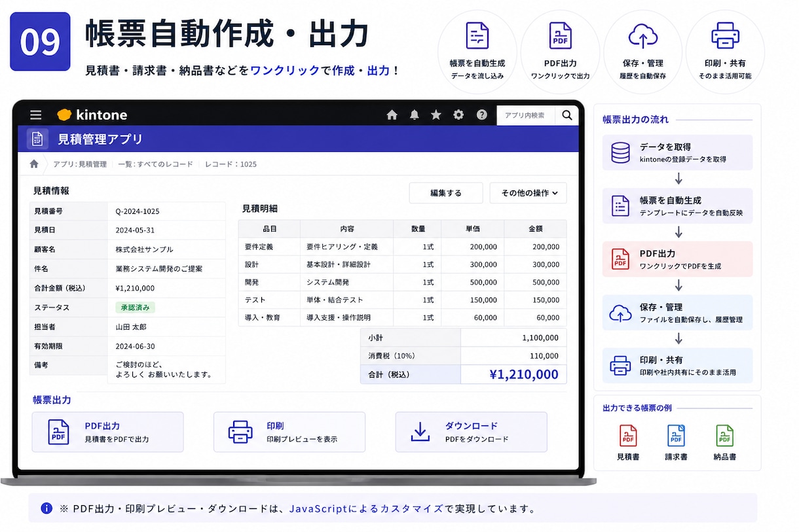Go to kintone home via header house icon
This screenshot has width=799, height=532.
tap(392, 115)
